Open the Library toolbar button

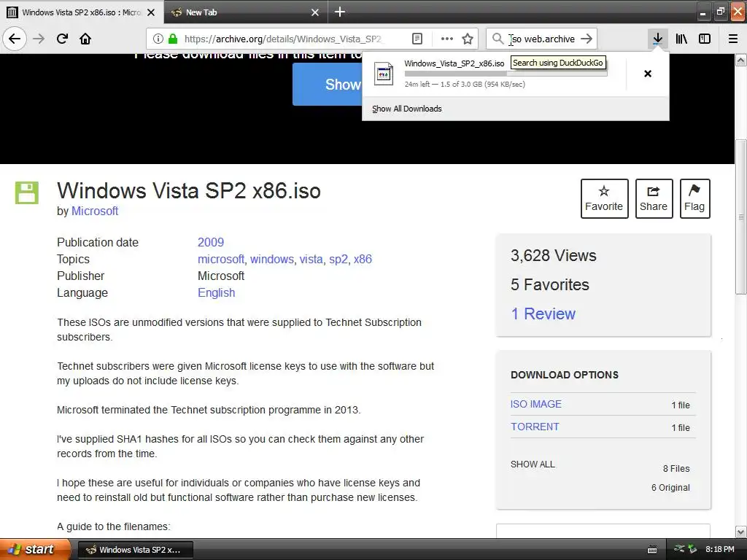click(681, 39)
